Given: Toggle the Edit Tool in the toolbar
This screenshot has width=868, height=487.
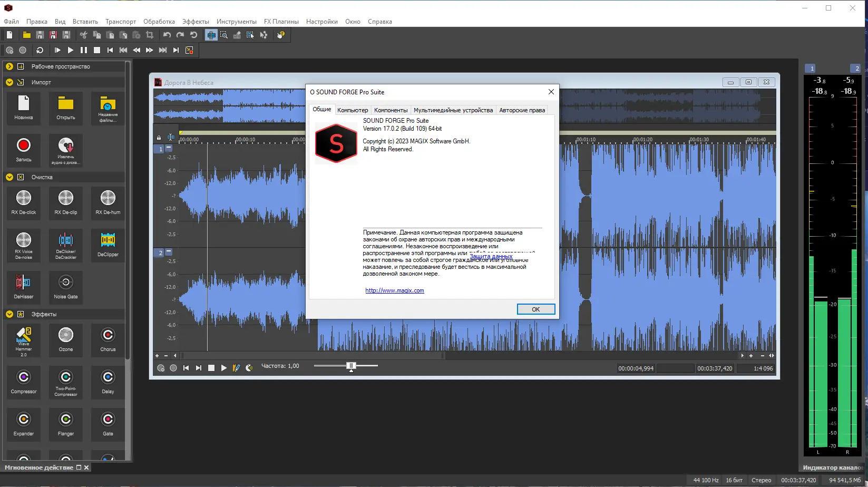Looking at the screenshot, I should coord(211,35).
